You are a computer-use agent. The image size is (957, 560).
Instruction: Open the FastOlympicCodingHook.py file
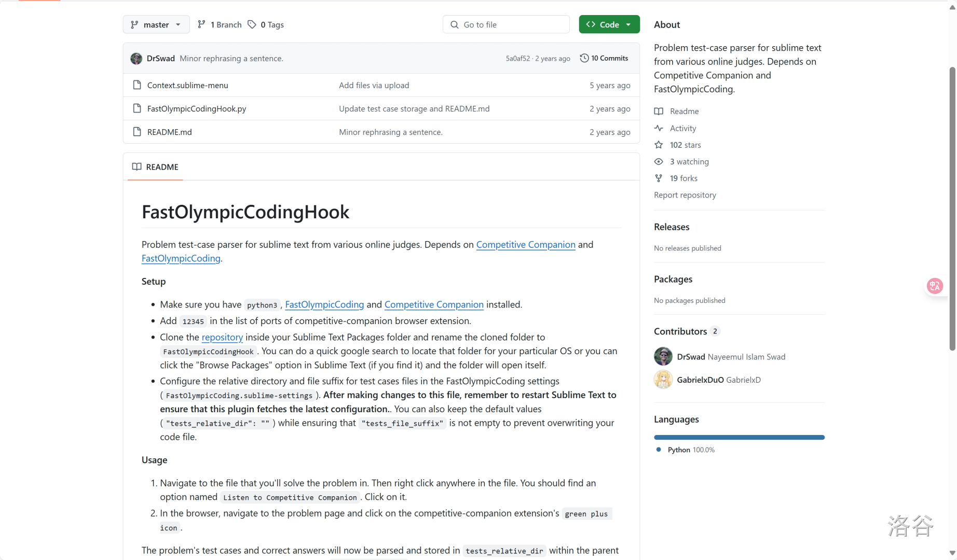(197, 108)
